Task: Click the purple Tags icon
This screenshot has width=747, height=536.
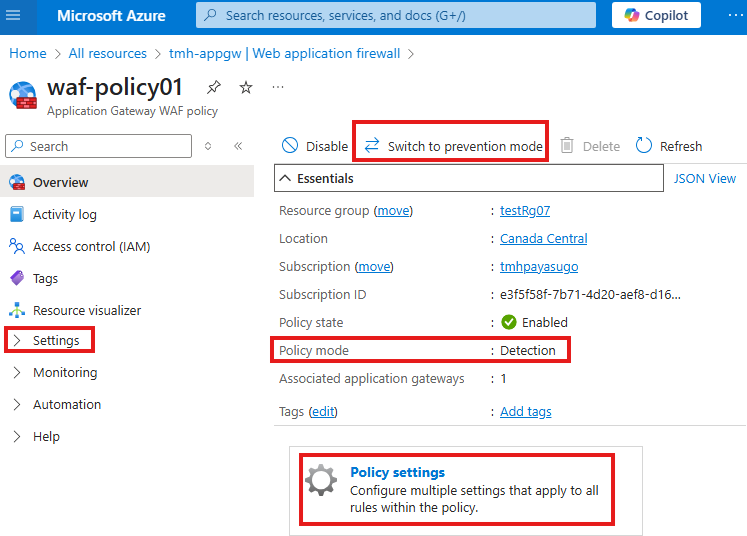Action: tap(17, 278)
